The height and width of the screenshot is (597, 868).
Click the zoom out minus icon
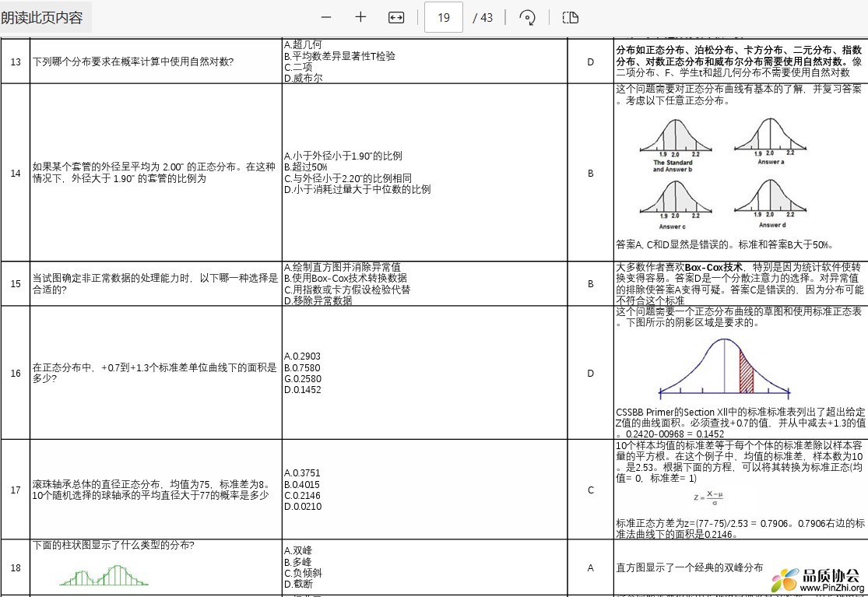tap(326, 17)
